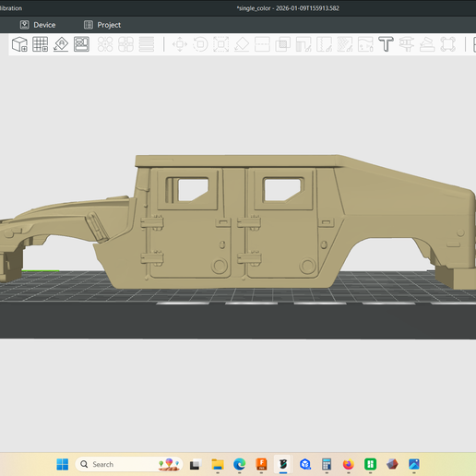This screenshot has width=476, height=476.
Task: Open the blue cube app on the taskbar
Action: tap(305, 464)
